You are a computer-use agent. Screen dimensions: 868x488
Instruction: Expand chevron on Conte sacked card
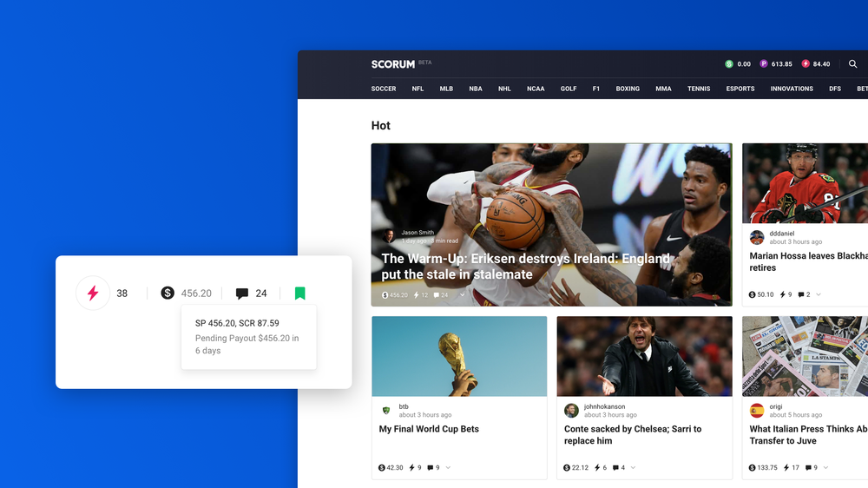[x=634, y=467]
